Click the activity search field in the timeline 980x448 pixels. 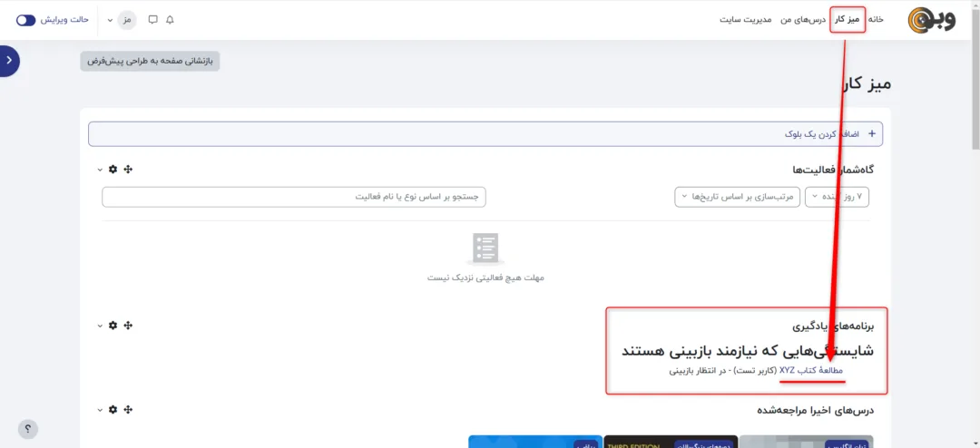[x=294, y=197]
